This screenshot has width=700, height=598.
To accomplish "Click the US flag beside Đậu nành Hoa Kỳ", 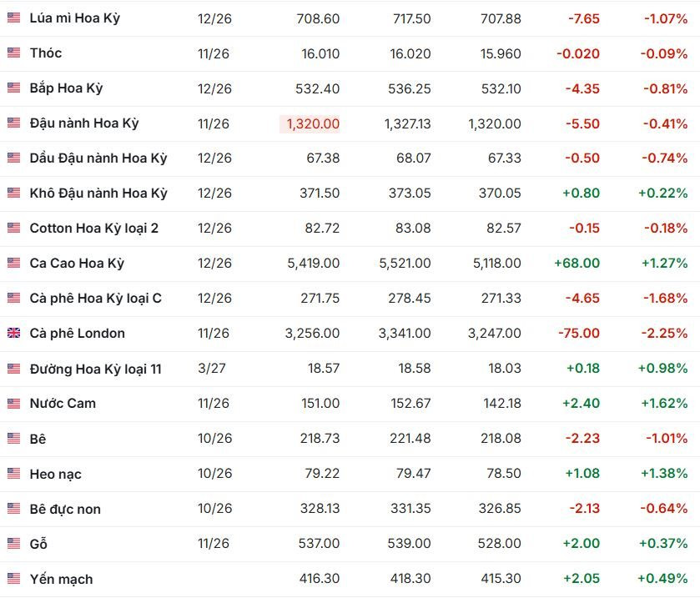I will coord(14,123).
